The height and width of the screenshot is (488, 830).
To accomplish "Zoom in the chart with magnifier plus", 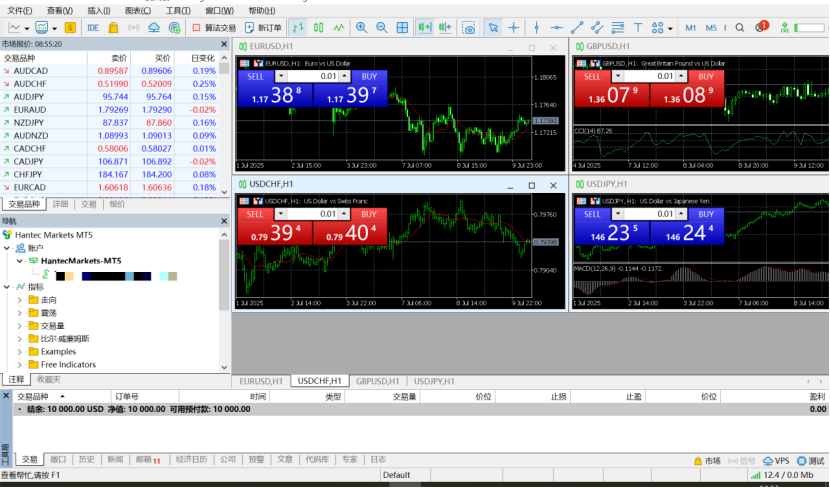I will click(362, 28).
